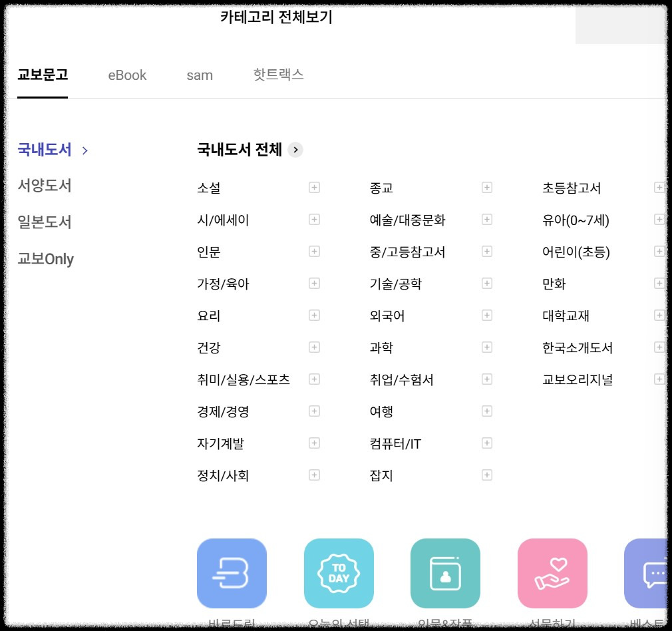Open the purple speech bubble icon

pos(647,573)
